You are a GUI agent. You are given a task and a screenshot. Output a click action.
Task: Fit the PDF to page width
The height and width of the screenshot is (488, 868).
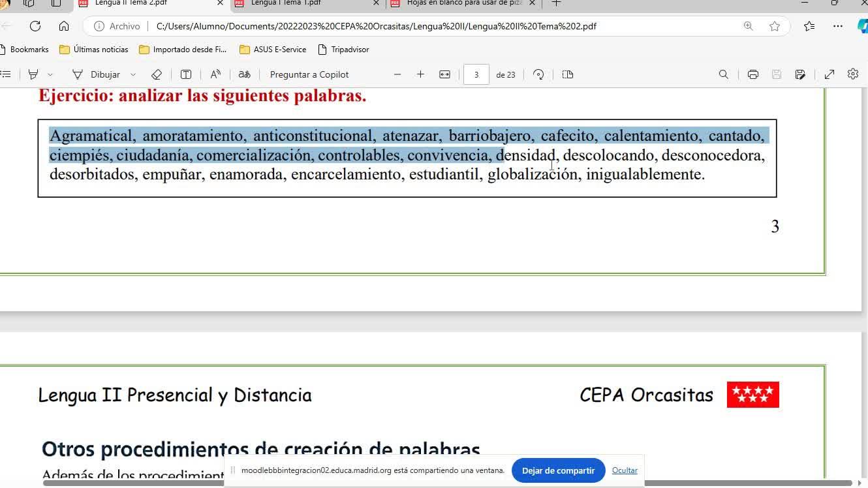tap(444, 74)
